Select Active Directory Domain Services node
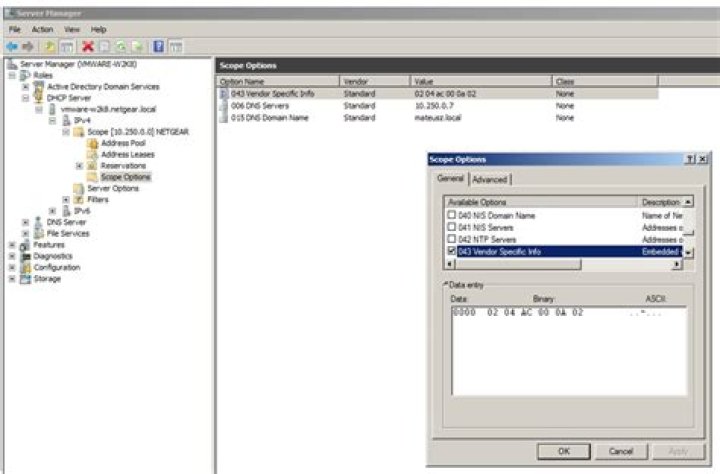 tap(103, 86)
